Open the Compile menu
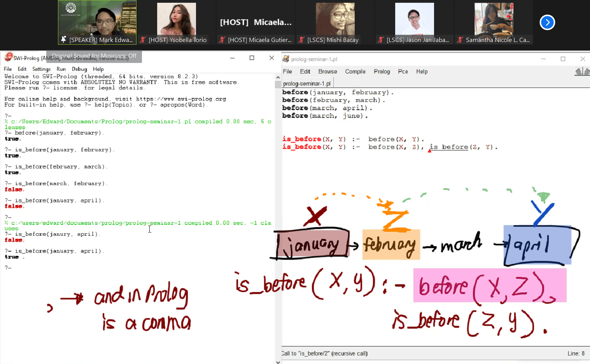Screen dimensions: 590x364 355,71
